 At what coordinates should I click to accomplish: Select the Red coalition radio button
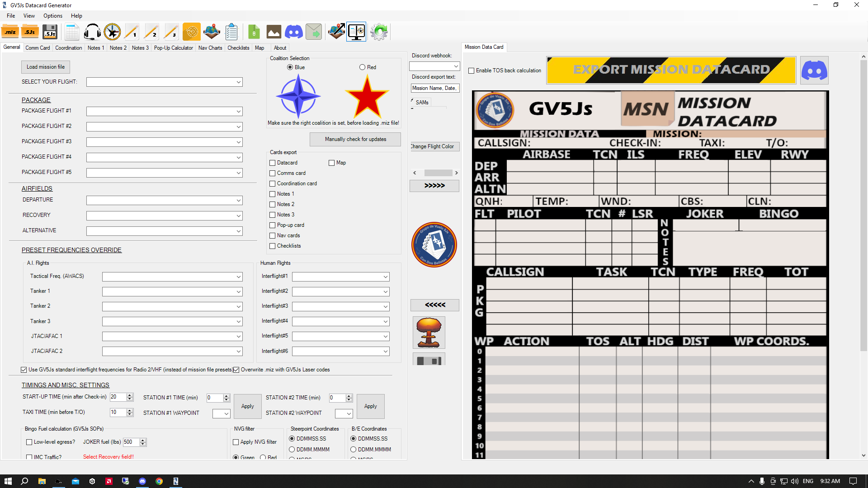tap(362, 67)
